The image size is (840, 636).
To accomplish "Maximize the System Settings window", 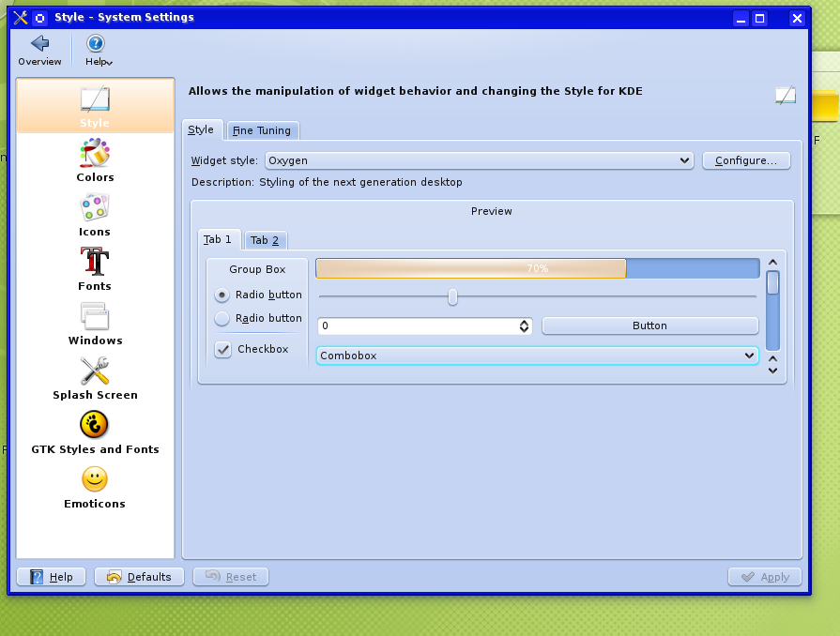I will 759,19.
